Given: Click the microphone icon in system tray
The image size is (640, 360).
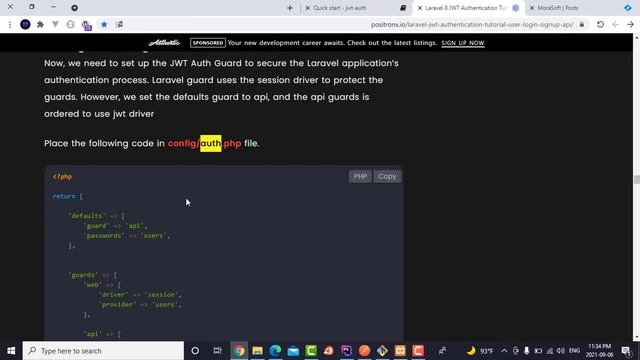Looking at the screenshot, I should (x=527, y=351).
